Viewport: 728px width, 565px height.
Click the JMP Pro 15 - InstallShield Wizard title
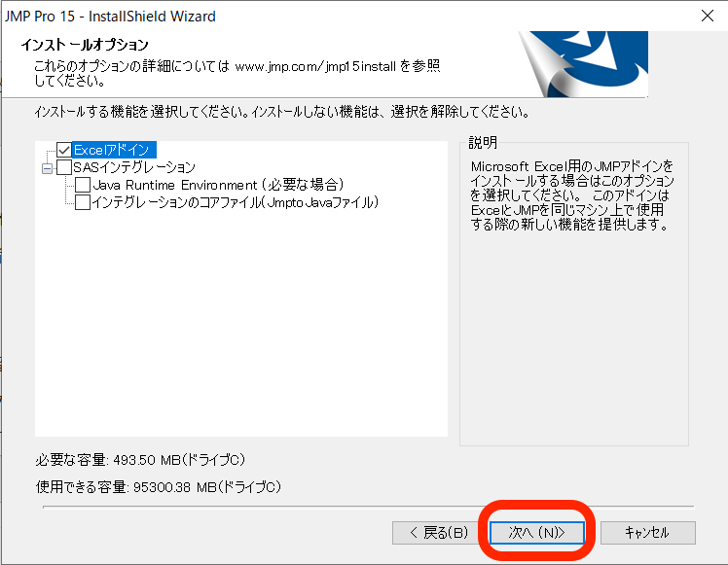coord(110,17)
